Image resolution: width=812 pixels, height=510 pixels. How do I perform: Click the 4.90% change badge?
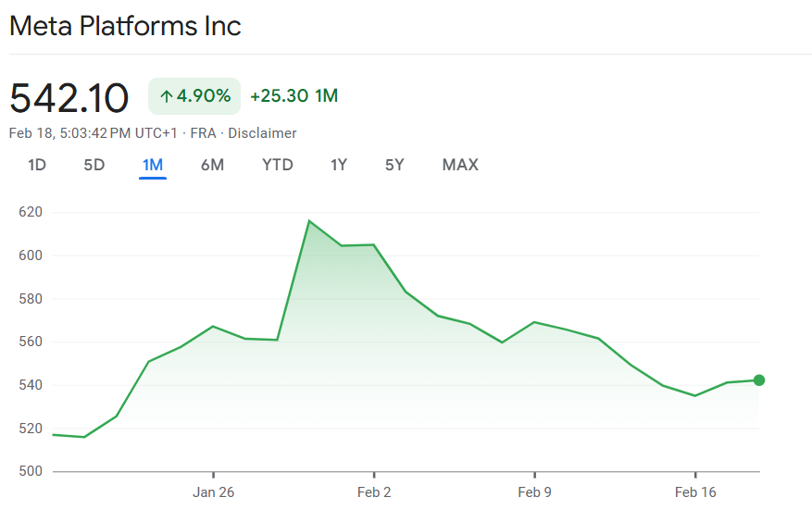pos(194,96)
